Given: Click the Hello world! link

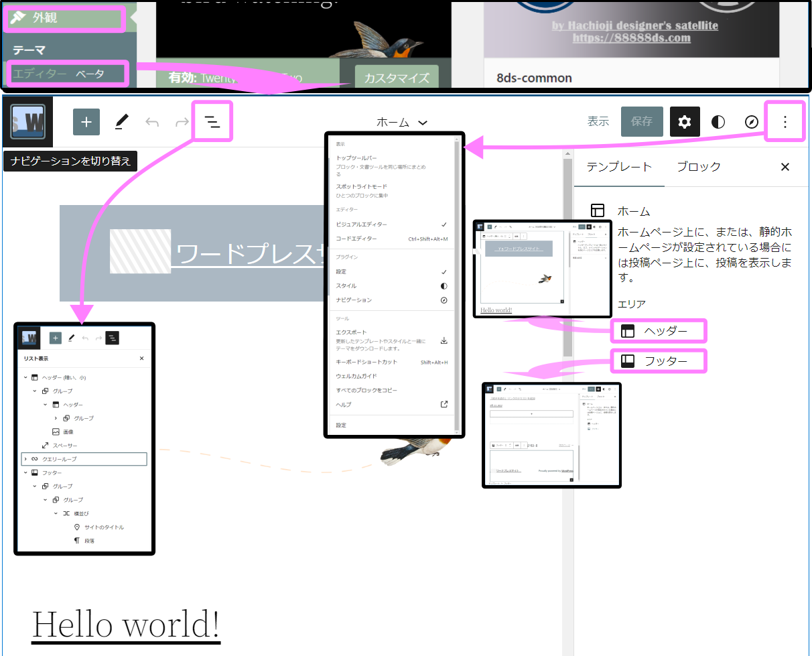Looking at the screenshot, I should point(126,624).
